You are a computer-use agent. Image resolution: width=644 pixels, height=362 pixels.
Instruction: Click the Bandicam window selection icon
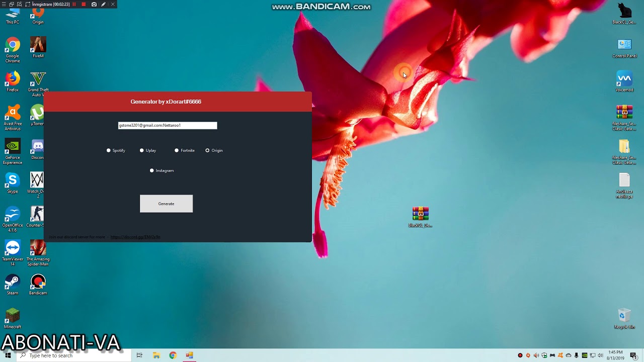(x=12, y=4)
